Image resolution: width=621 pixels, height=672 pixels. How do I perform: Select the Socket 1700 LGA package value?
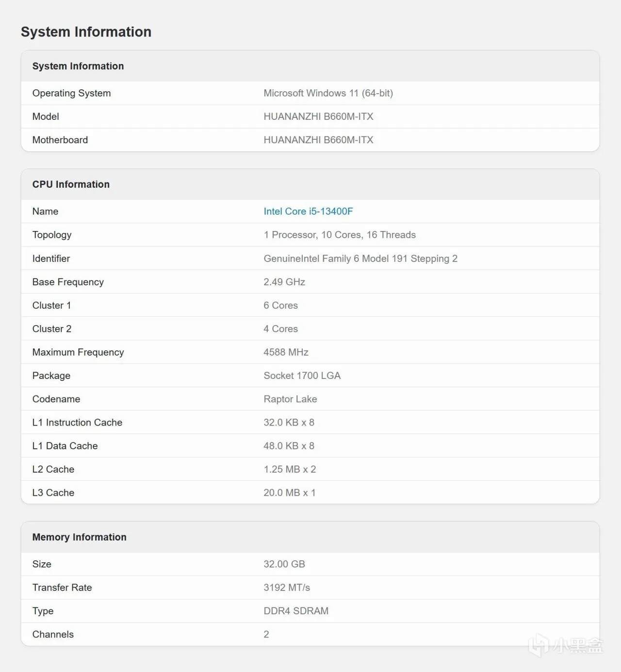click(302, 376)
